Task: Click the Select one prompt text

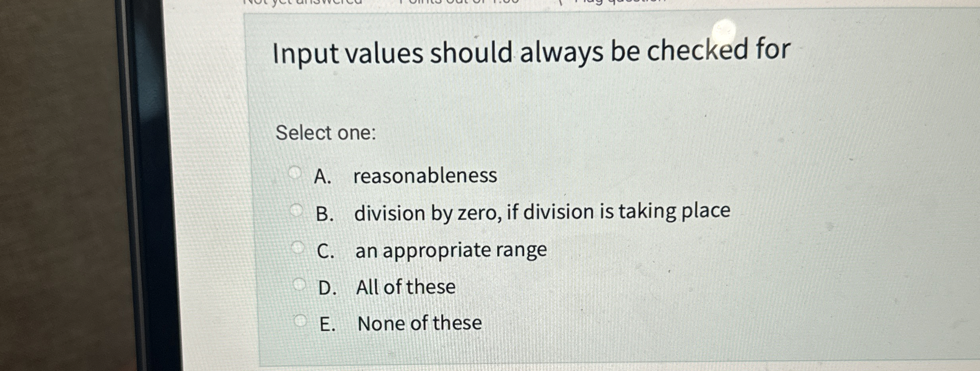Action: (x=326, y=133)
